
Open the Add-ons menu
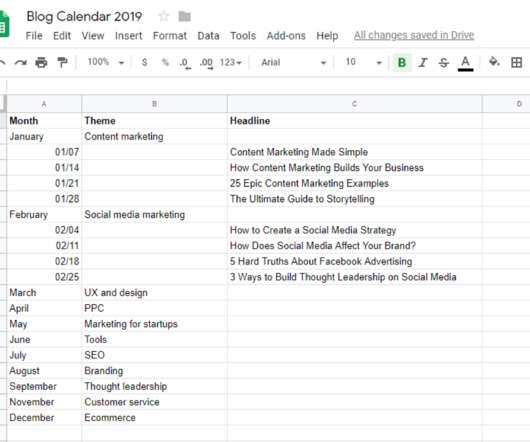[286, 35]
